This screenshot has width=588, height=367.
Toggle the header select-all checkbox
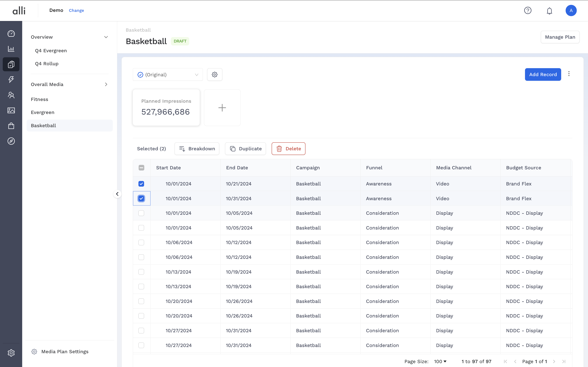[141, 168]
